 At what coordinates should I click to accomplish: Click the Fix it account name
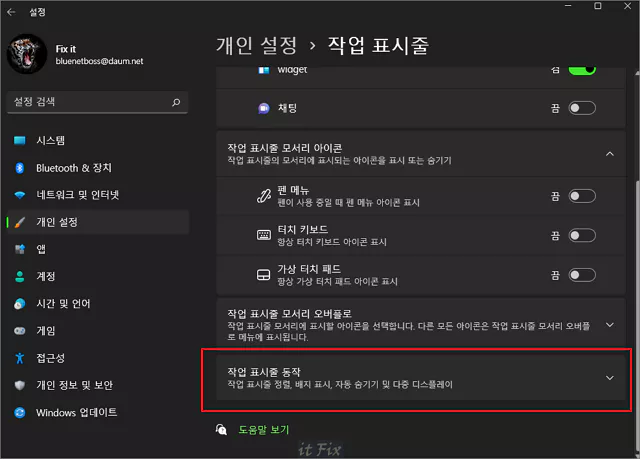coord(66,49)
